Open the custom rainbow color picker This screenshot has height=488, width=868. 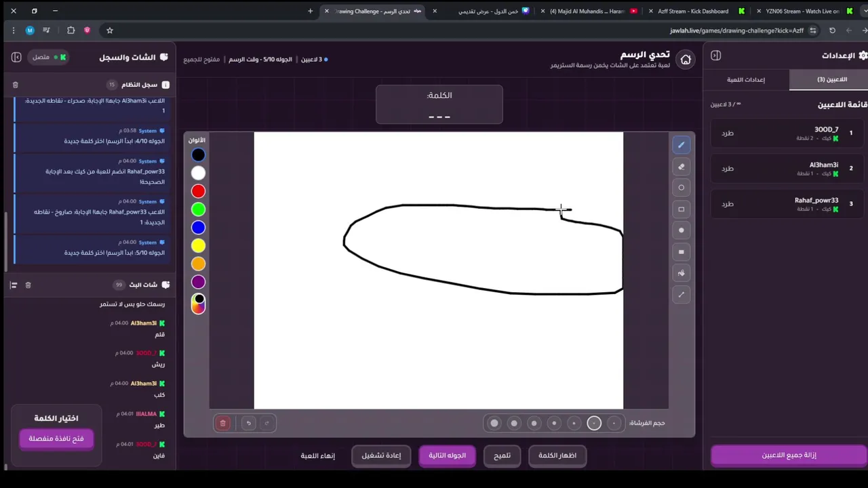click(x=198, y=303)
